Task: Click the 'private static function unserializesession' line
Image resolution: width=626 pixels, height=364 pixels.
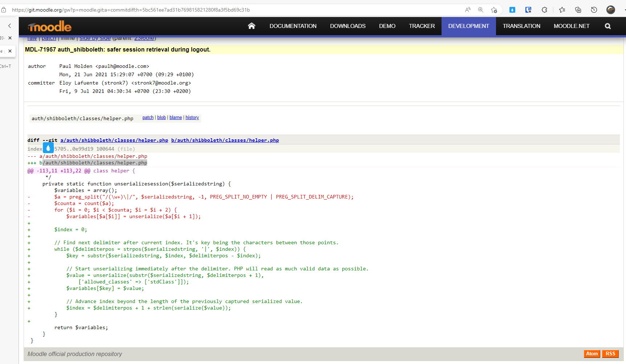Action: pyautogui.click(x=137, y=184)
